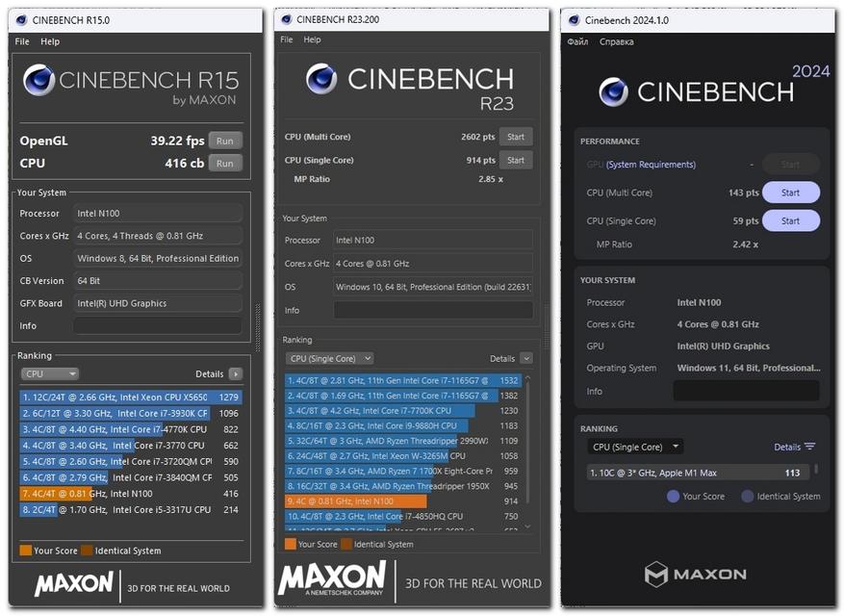Open CPU (Single Core) dropdown in Cinebench 2024
Screen dimensions: 844x616
[635, 447]
